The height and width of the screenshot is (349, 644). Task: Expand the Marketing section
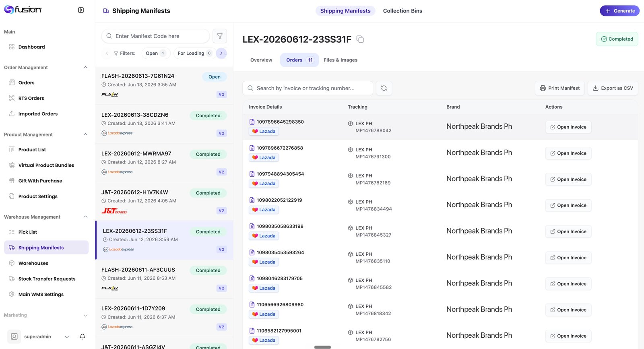(85, 316)
